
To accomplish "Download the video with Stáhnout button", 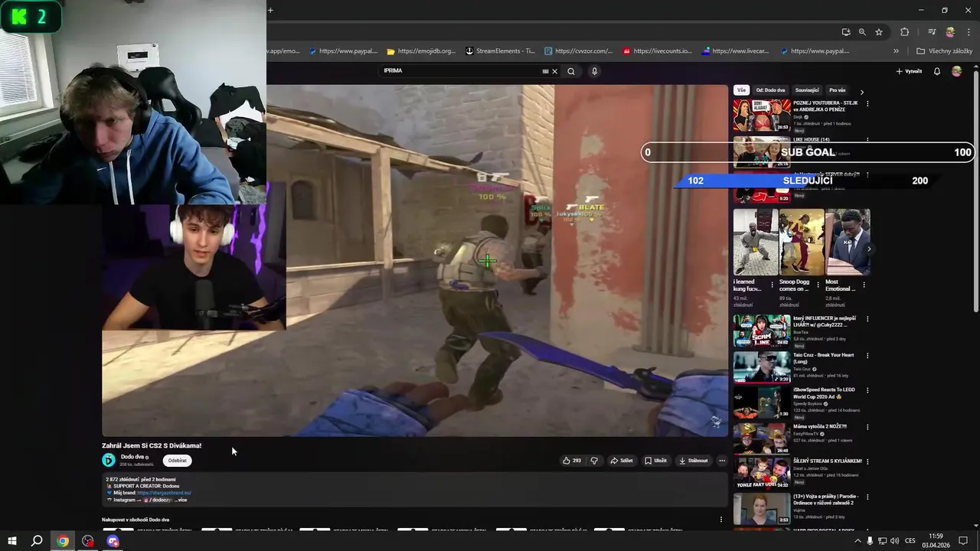I will click(694, 461).
